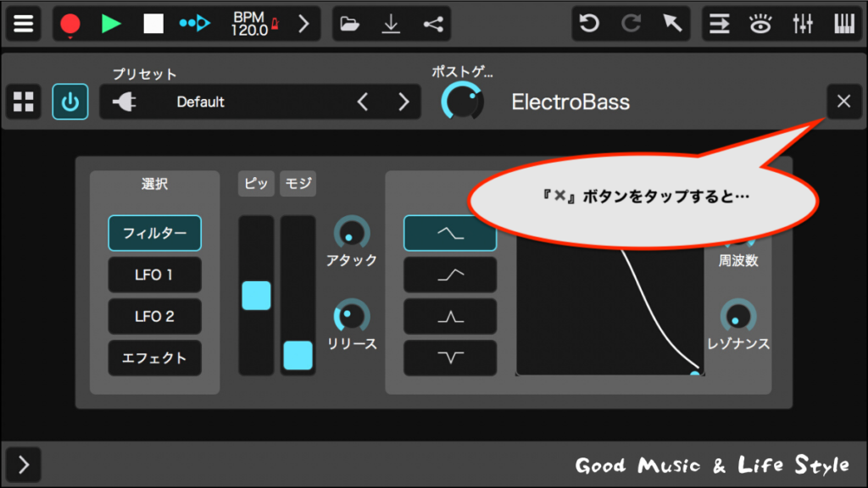Start recording with the red record button
868x488 pixels.
click(70, 25)
